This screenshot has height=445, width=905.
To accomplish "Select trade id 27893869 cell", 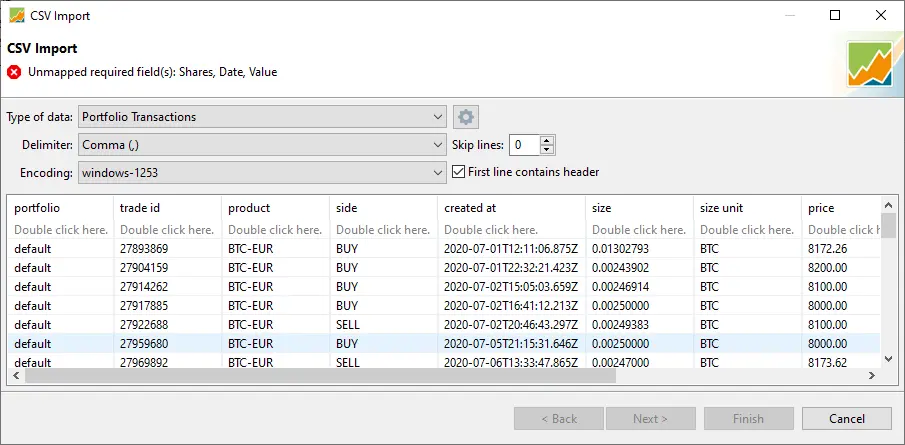I will (x=144, y=249).
